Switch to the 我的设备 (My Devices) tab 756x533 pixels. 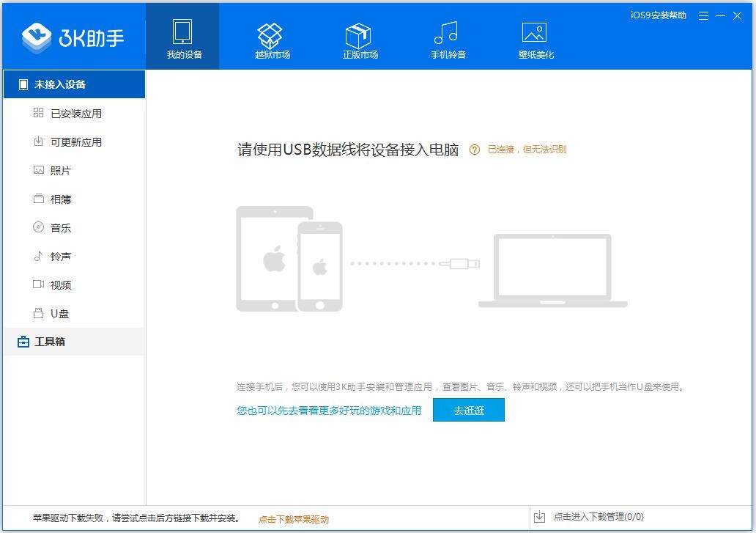pyautogui.click(x=182, y=37)
